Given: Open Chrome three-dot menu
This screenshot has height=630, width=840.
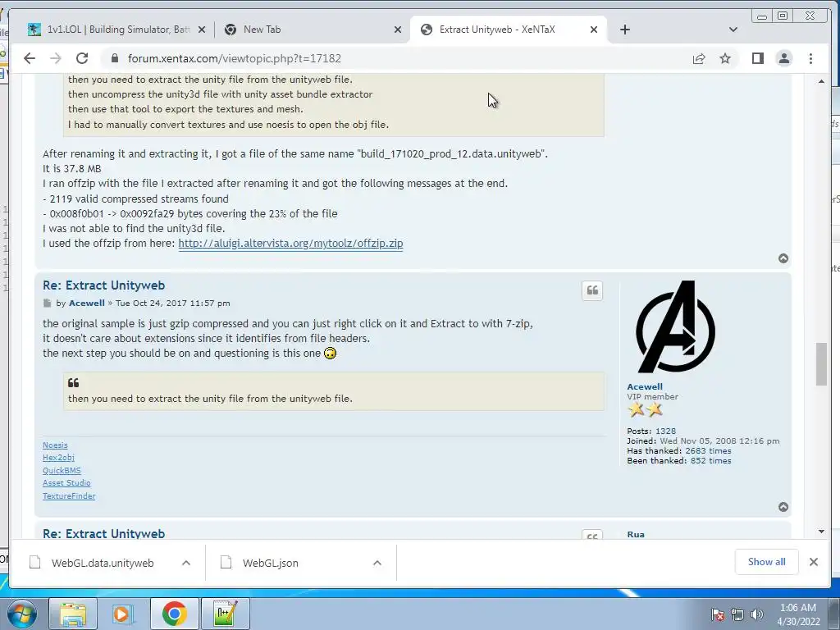Looking at the screenshot, I should pos(810,58).
